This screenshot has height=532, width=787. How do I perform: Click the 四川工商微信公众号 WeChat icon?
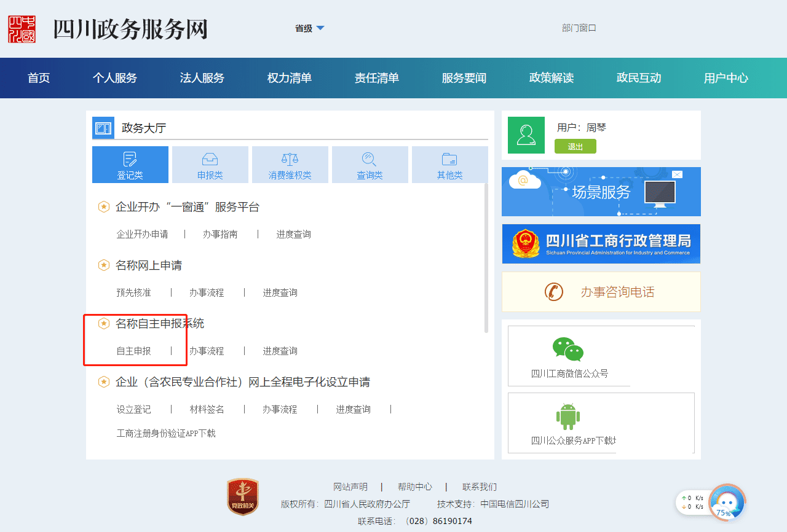tap(568, 349)
